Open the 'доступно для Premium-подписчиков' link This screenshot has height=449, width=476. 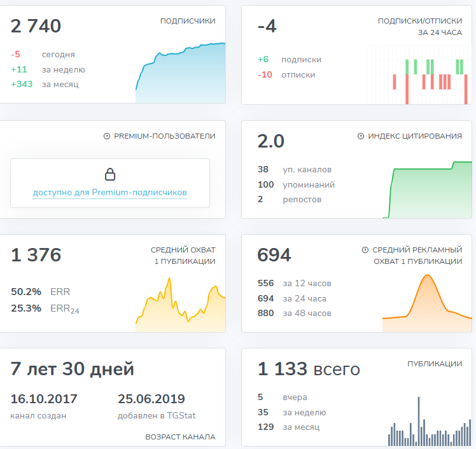(110, 192)
